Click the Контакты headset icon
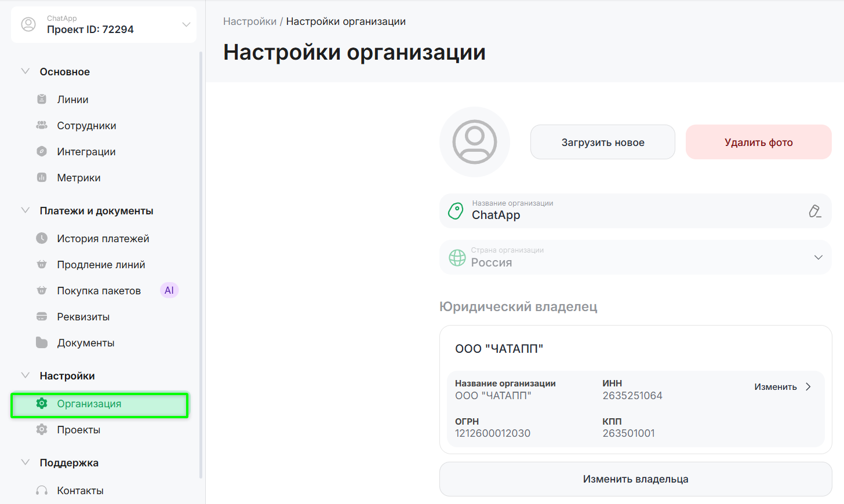 (x=42, y=491)
